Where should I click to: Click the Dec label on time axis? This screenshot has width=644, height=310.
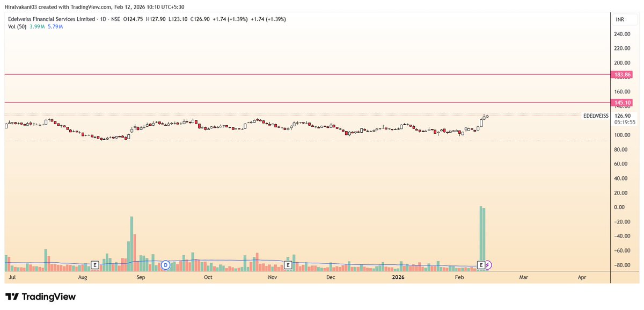(x=331, y=277)
